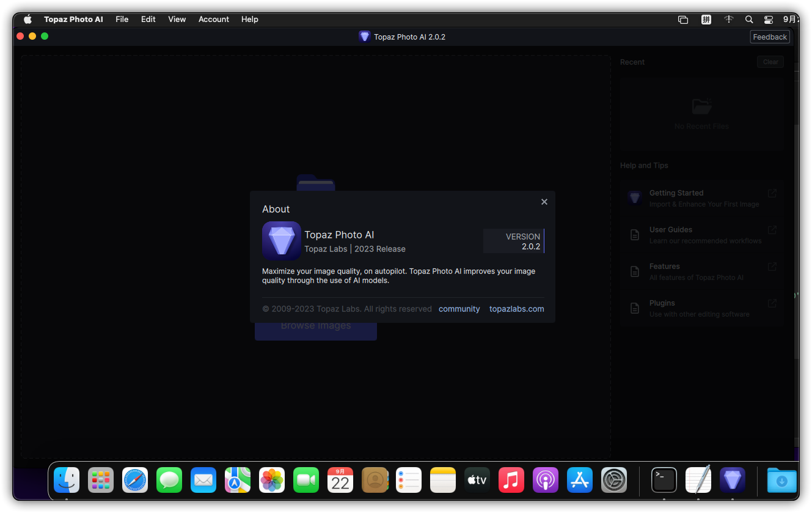Open the Help menu
This screenshot has height=513, width=812.
[x=250, y=19]
